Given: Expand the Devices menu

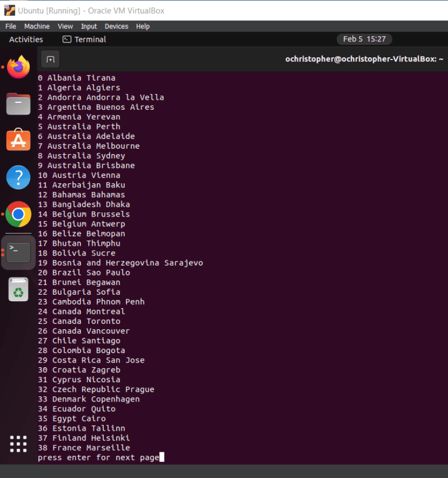Looking at the screenshot, I should click(x=116, y=26).
